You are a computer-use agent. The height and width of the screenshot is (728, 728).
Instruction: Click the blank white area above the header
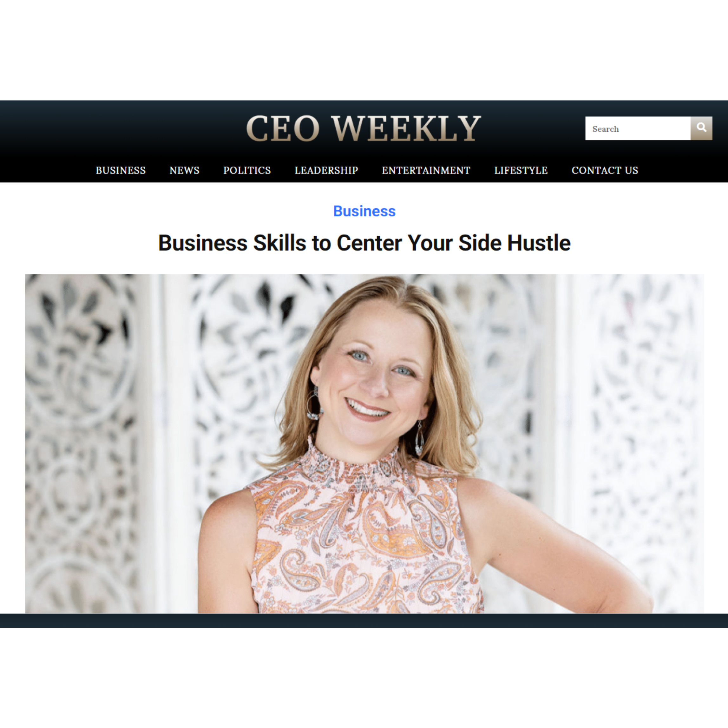click(x=364, y=50)
